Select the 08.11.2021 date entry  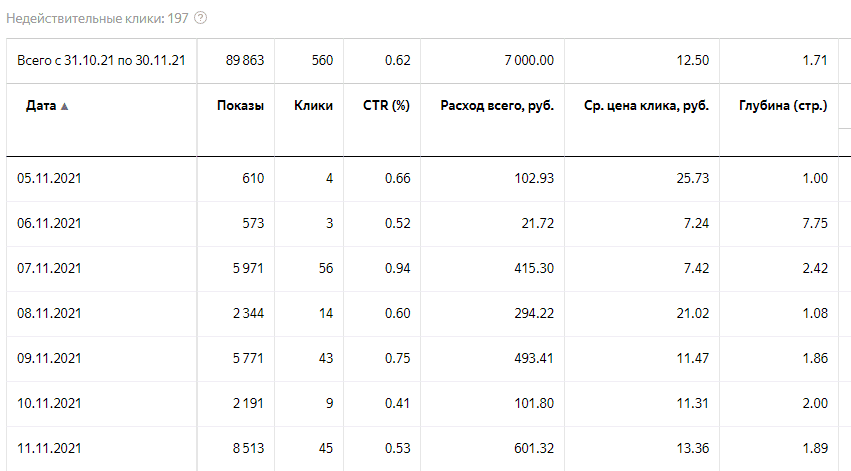coord(49,313)
